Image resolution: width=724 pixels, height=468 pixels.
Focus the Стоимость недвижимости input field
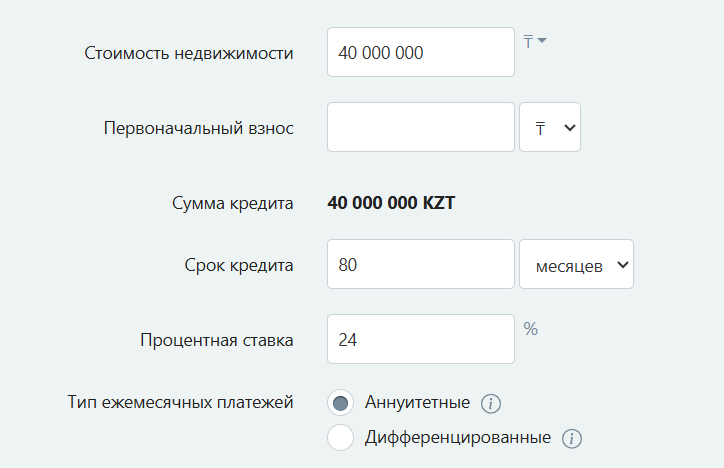[x=420, y=53]
